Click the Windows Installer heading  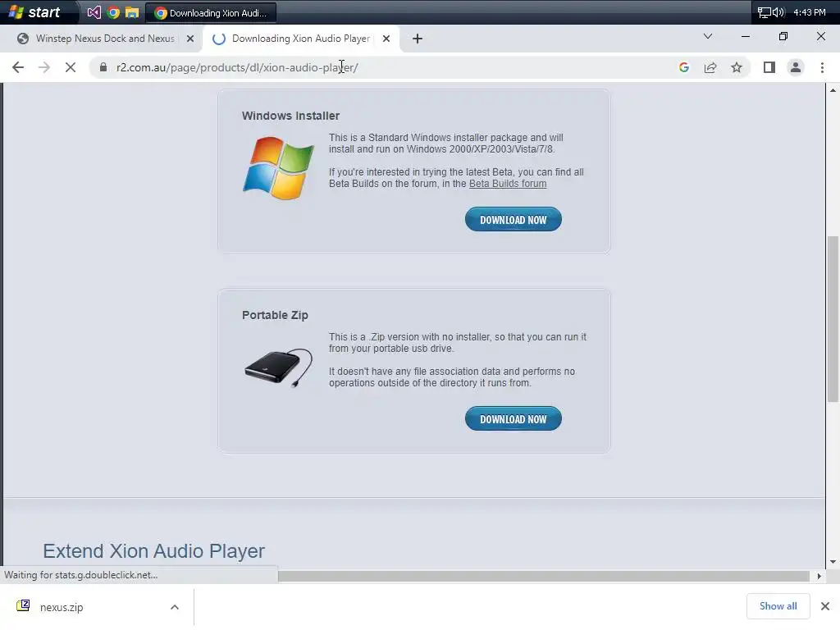(x=291, y=116)
